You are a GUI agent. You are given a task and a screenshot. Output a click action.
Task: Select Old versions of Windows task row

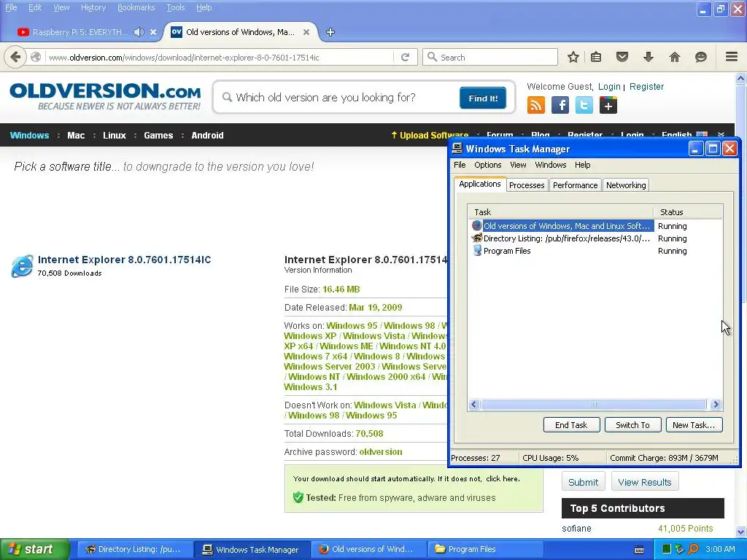pos(595,226)
